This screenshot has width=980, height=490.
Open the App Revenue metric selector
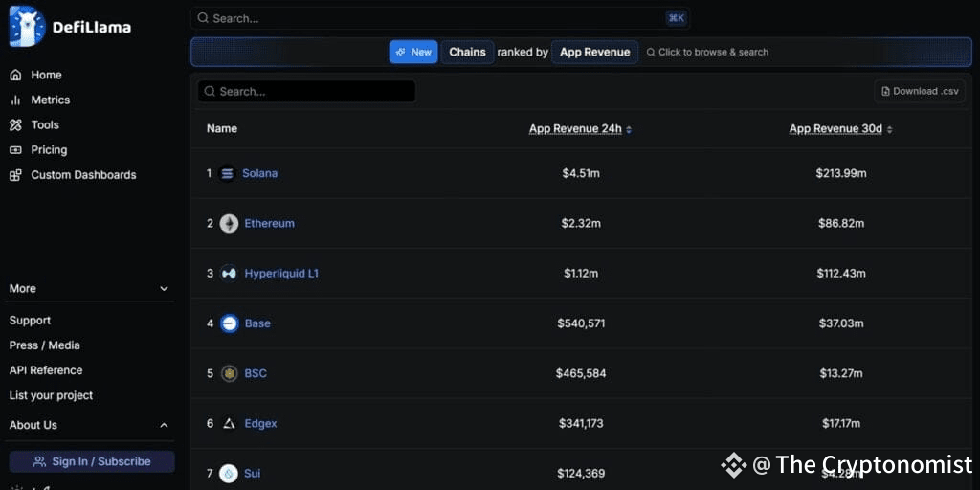coord(594,52)
